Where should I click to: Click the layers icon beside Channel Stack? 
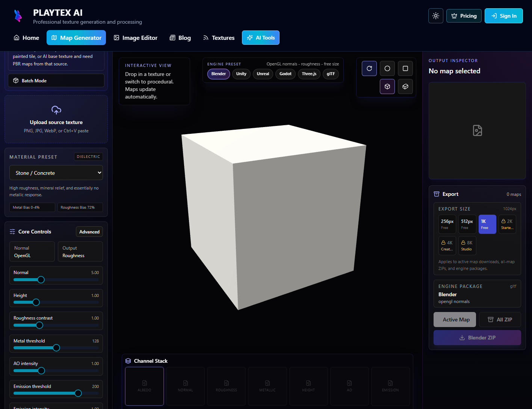click(x=128, y=361)
